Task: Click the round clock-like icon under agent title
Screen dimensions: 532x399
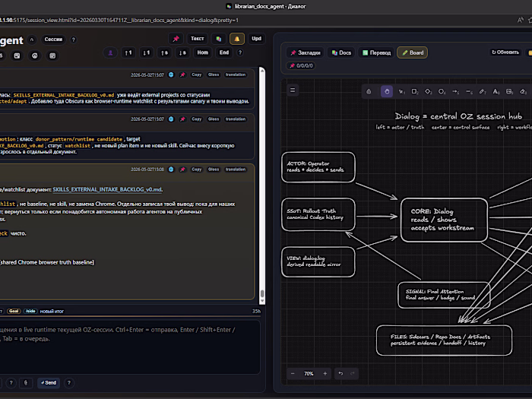Action: [x=35, y=55]
